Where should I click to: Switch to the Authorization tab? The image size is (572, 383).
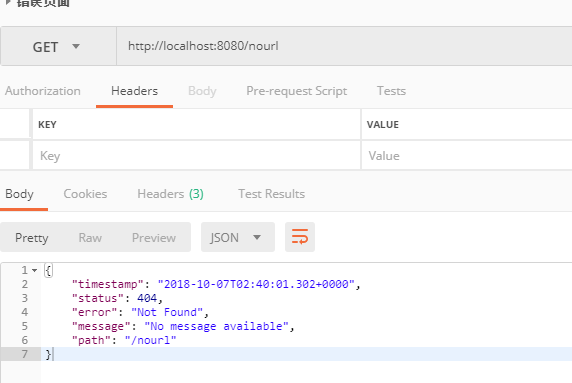click(x=43, y=91)
